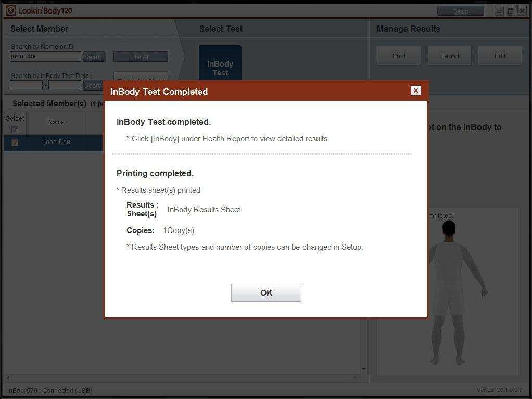Open the Edit results button
532x399 pixels.
click(500, 56)
